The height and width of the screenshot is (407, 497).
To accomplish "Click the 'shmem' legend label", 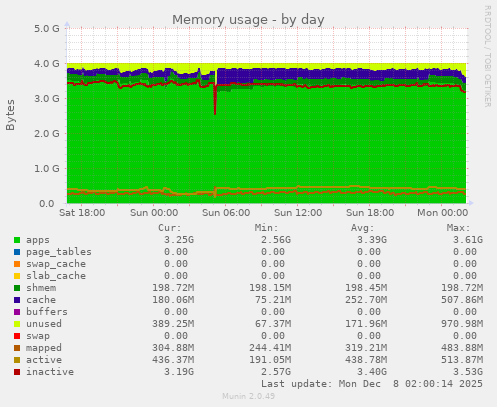I will (x=41, y=288).
